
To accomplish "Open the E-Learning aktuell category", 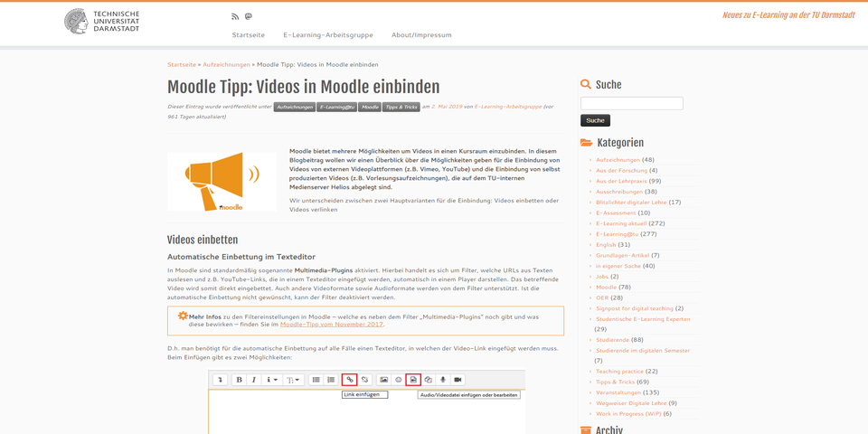I will [621, 223].
